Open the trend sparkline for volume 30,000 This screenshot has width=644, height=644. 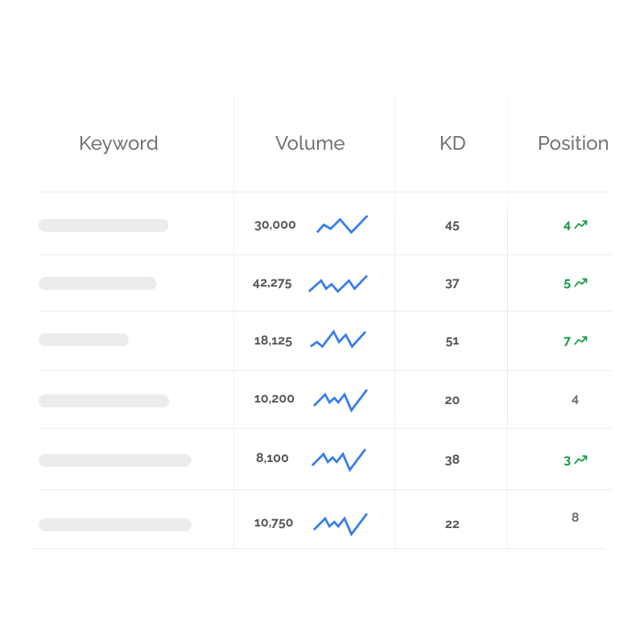click(342, 225)
